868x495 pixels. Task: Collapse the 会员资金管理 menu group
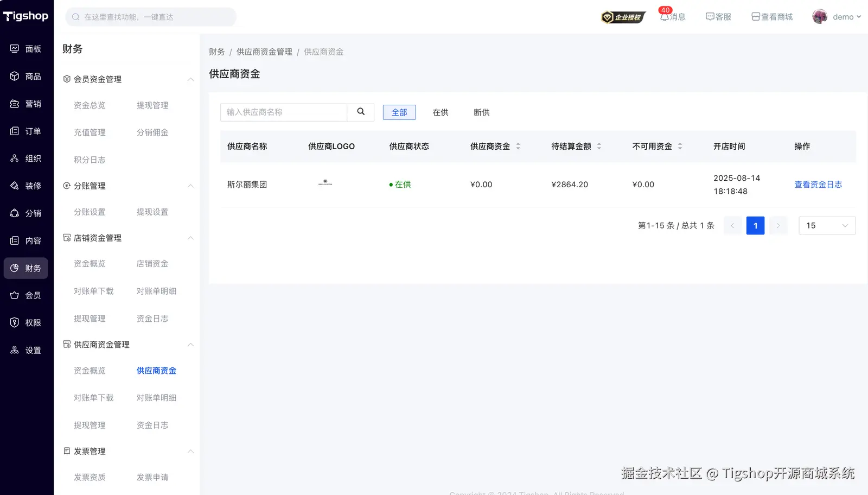pos(190,79)
